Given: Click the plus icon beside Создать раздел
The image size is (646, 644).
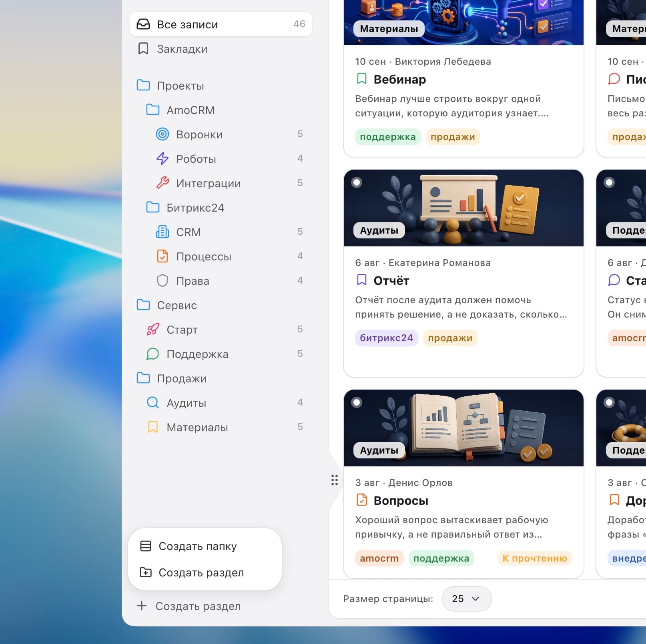Looking at the screenshot, I should click(142, 606).
